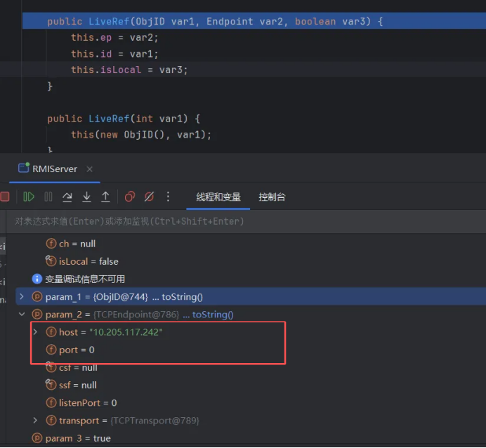Viewport: 486px width, 448px height.
Task: Click the Step Out up-arrow icon
Action: 105,197
